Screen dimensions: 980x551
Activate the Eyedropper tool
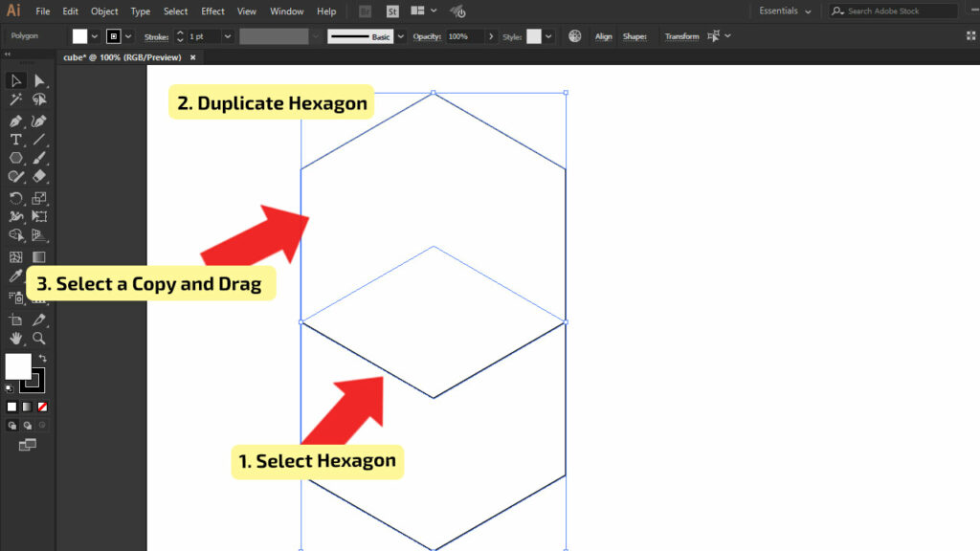(x=16, y=276)
